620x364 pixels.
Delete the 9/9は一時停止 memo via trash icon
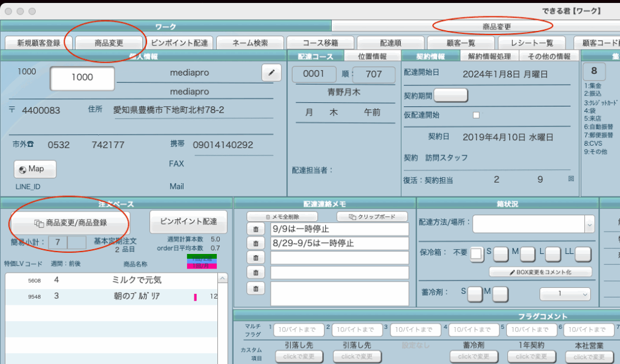(256, 229)
